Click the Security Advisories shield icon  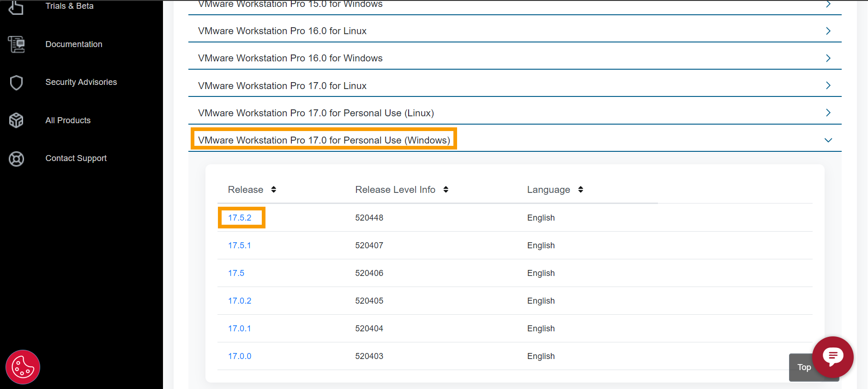(x=16, y=83)
